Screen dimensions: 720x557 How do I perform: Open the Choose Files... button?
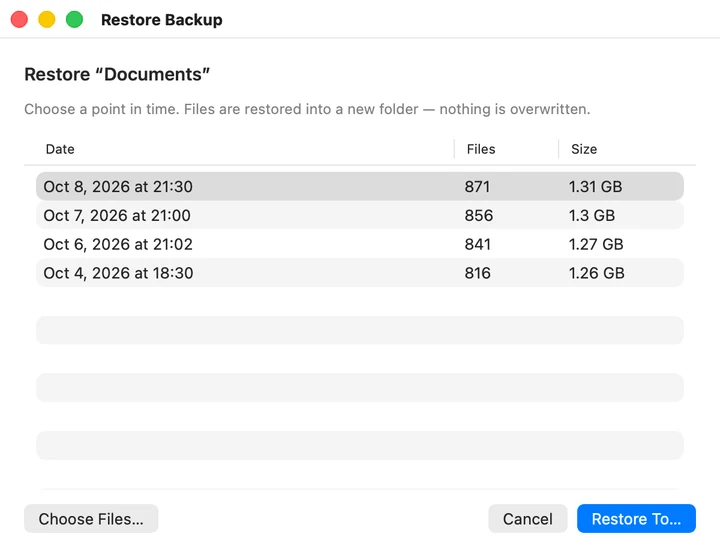point(91,518)
